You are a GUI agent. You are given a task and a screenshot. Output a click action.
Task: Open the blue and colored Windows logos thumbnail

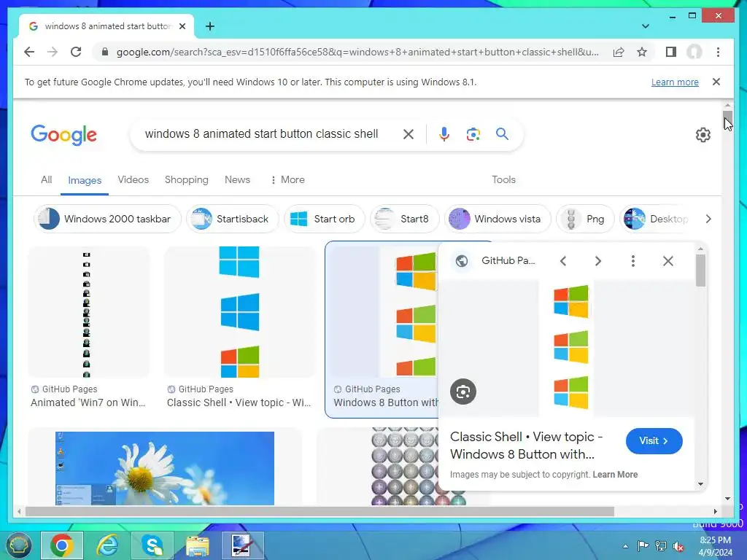(x=239, y=312)
